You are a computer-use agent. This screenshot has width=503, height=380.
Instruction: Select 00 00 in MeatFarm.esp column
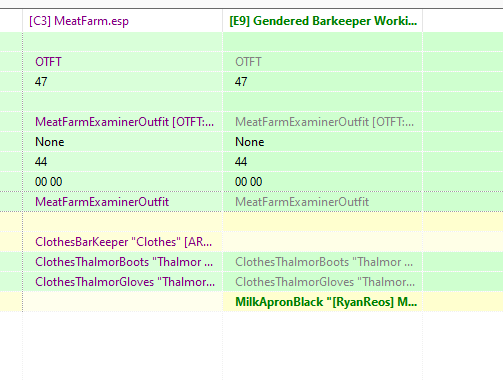[122, 182]
